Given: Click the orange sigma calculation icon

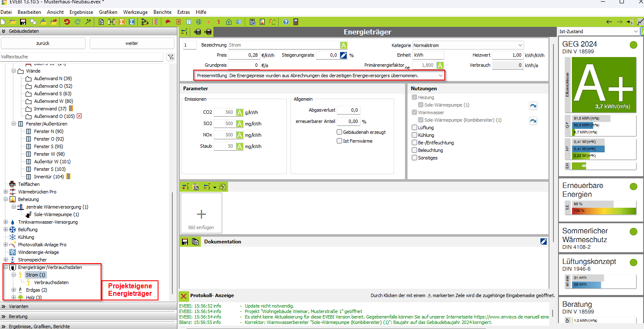Looking at the screenshot, I should pos(122,22).
